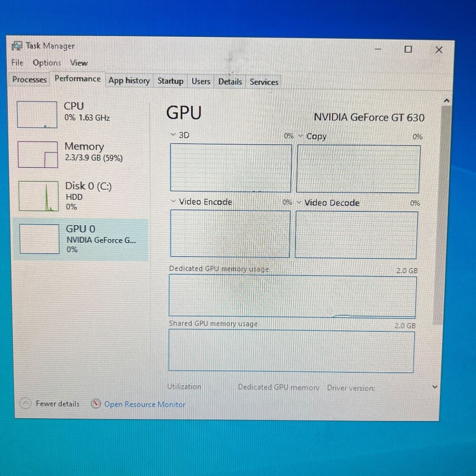
Task: Switch to the Startup tab
Action: point(170,81)
